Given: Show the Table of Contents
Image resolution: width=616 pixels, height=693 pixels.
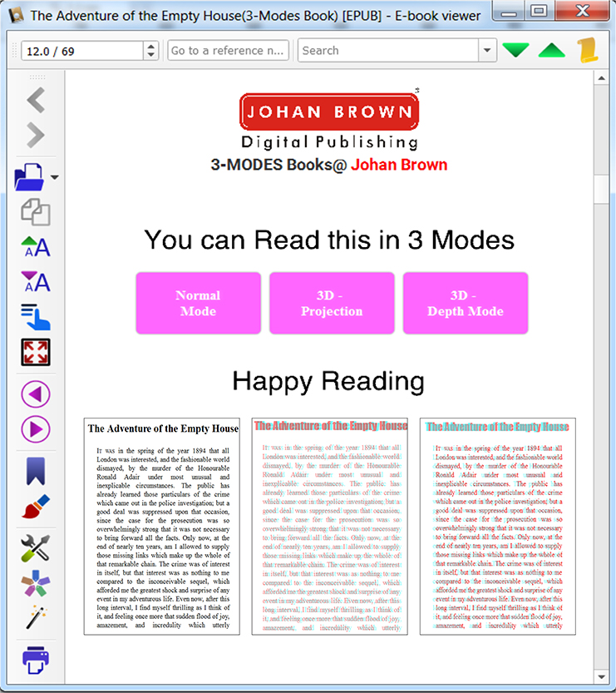Looking at the screenshot, I should click(35, 317).
